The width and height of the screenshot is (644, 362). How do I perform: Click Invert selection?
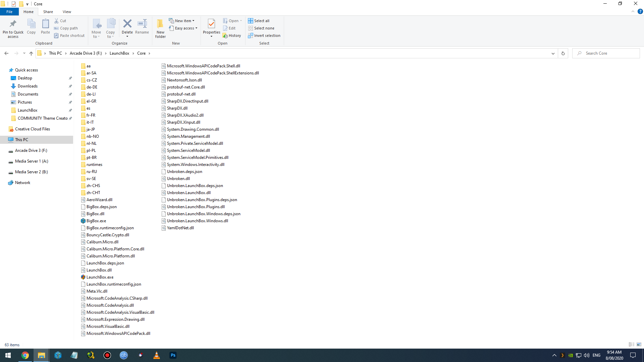pos(264,36)
